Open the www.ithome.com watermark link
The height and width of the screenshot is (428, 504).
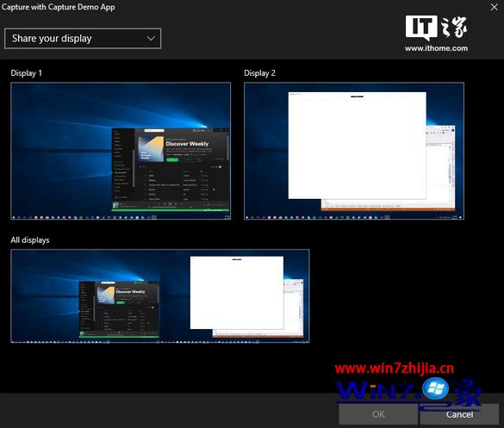pos(436,48)
